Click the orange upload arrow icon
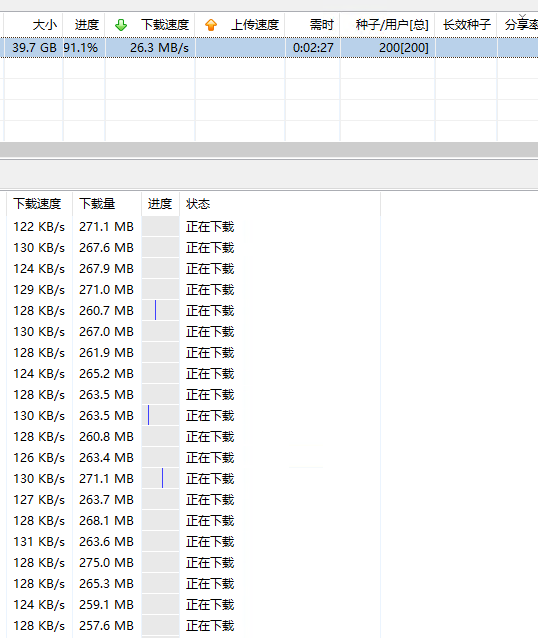This screenshot has width=538, height=638. pyautogui.click(x=211, y=25)
